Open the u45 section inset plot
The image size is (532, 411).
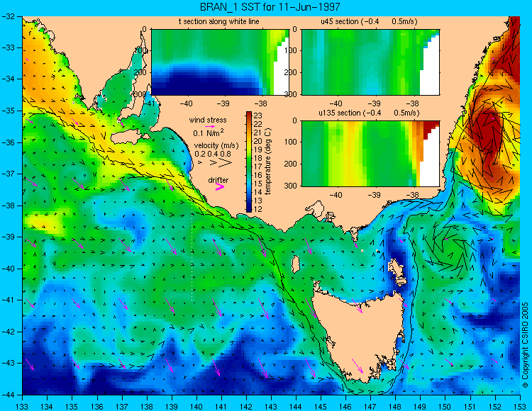point(370,62)
